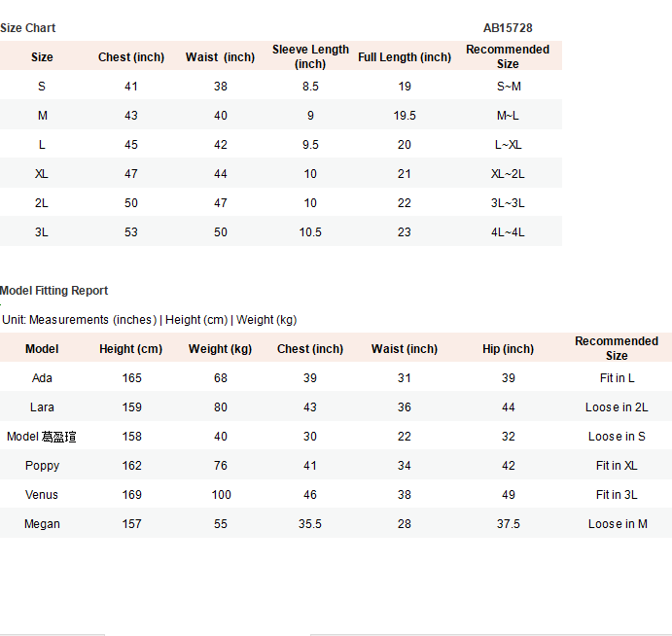Select model Ada's name cell
The height and width of the screenshot is (636, 672).
pos(42,378)
